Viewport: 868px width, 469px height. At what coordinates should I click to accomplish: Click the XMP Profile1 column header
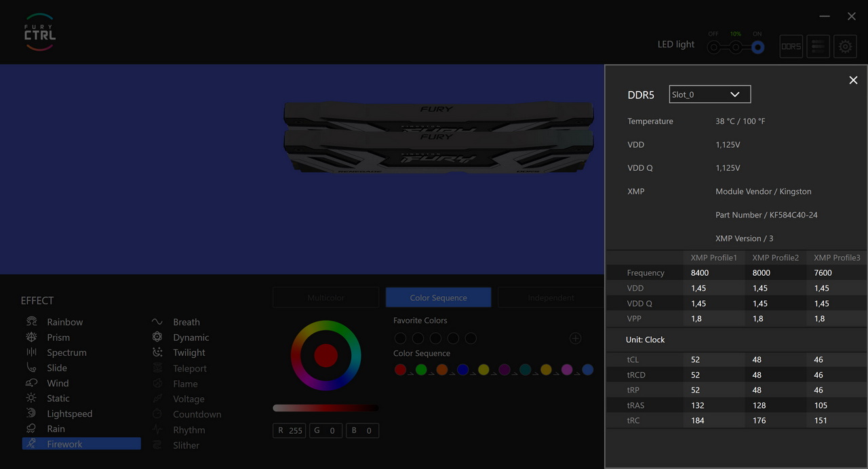click(x=713, y=258)
